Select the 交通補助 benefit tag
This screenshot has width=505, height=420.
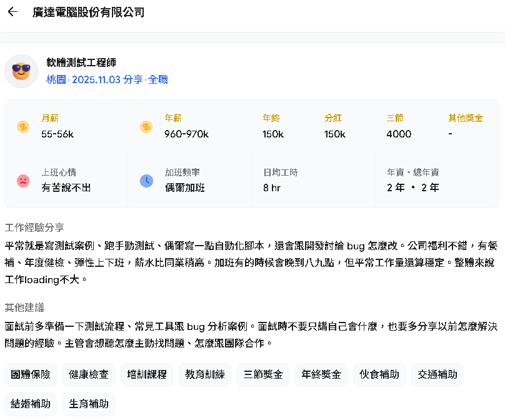437,374
